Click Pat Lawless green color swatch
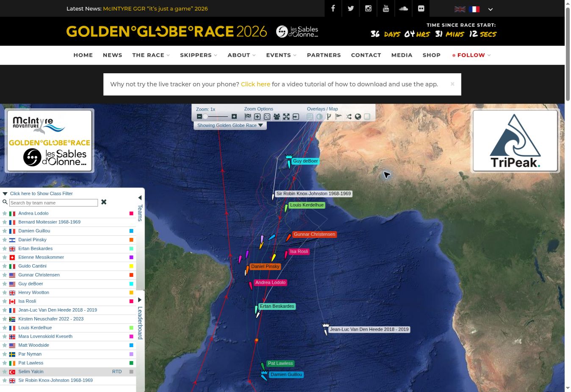The height and width of the screenshot is (392, 571). 131,363
